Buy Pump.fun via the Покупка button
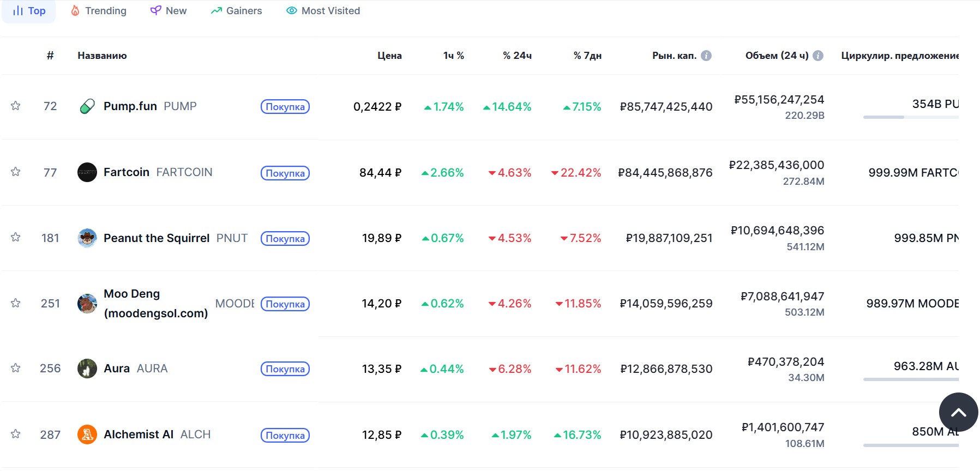The width and height of the screenshot is (980, 471). pyautogui.click(x=285, y=107)
